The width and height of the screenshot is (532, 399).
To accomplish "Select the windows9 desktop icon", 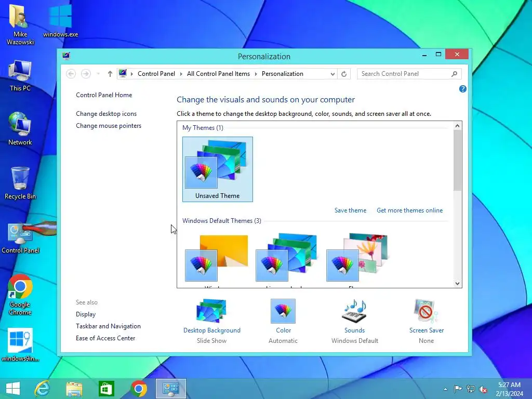I will [20, 345].
